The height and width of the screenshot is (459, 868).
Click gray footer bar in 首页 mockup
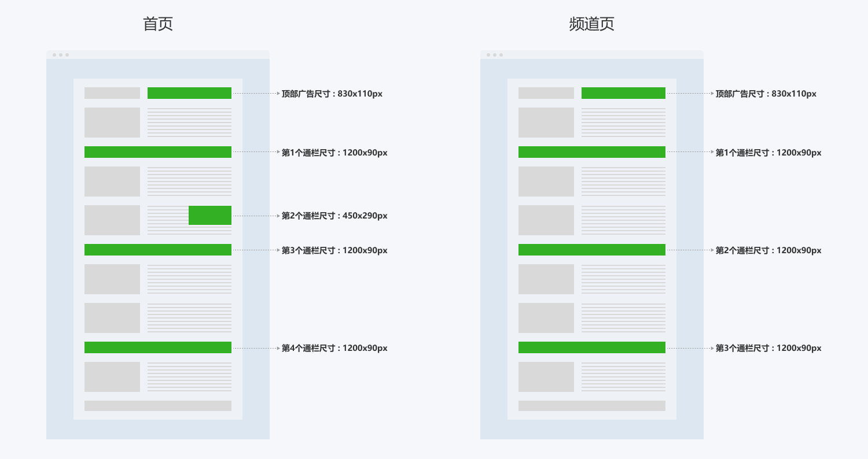(158, 406)
